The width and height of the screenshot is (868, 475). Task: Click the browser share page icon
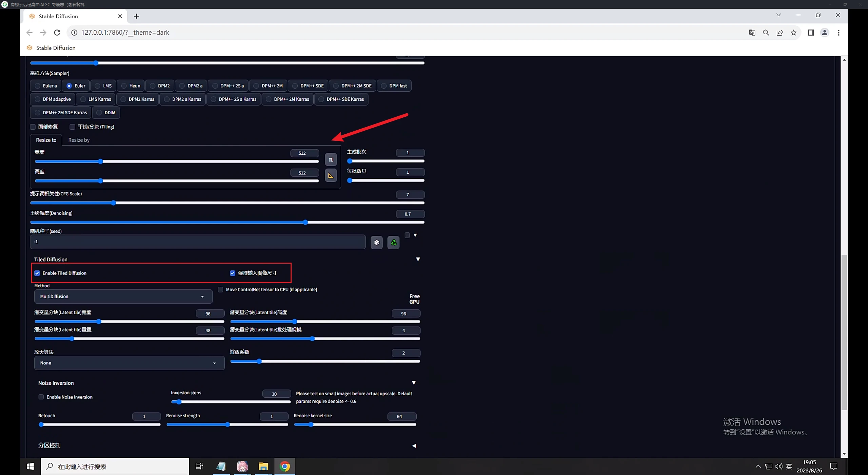(780, 33)
